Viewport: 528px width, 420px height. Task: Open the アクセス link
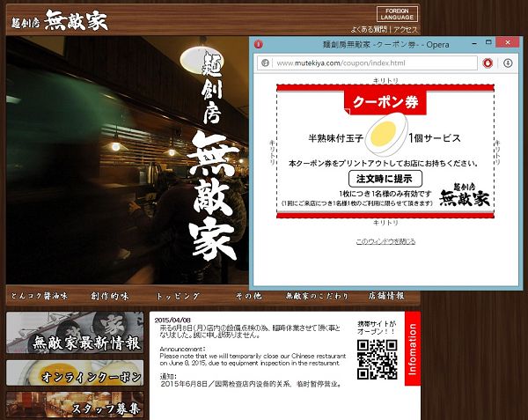pos(406,30)
